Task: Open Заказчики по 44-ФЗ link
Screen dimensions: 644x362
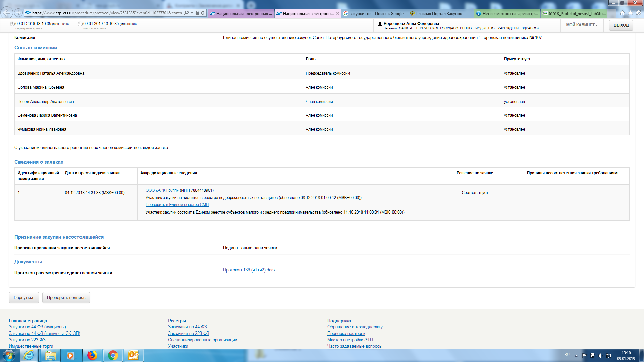Action: click(x=187, y=327)
